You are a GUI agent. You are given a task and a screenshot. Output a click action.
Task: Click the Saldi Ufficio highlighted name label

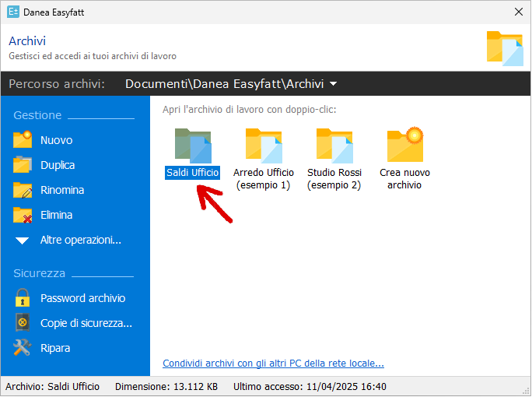192,173
